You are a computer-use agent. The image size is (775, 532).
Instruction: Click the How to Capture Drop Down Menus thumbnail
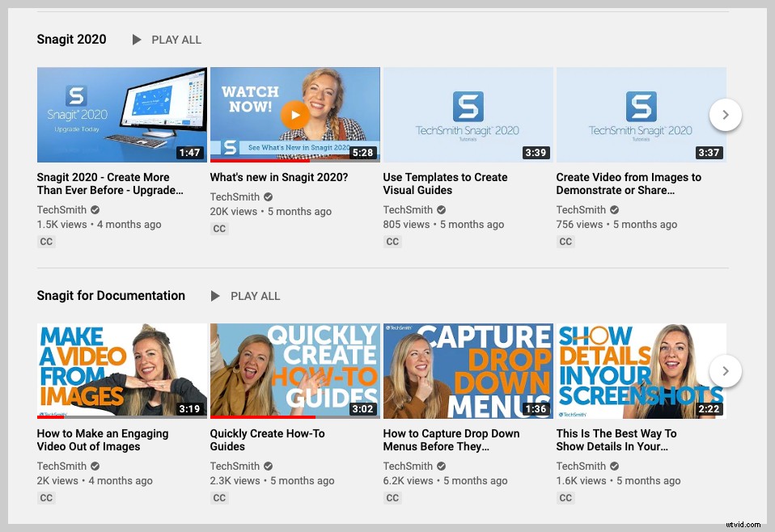click(x=468, y=370)
